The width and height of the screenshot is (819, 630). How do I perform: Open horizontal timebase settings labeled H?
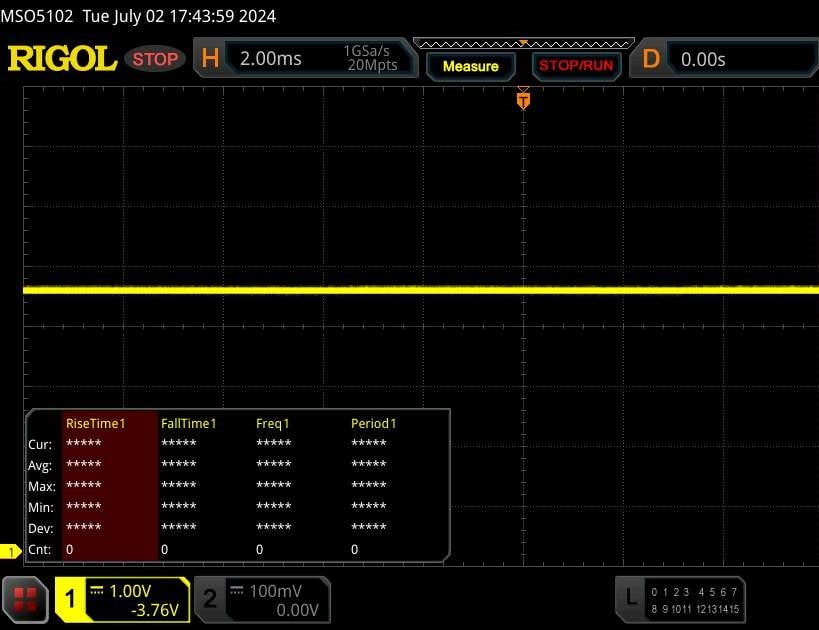[210, 58]
